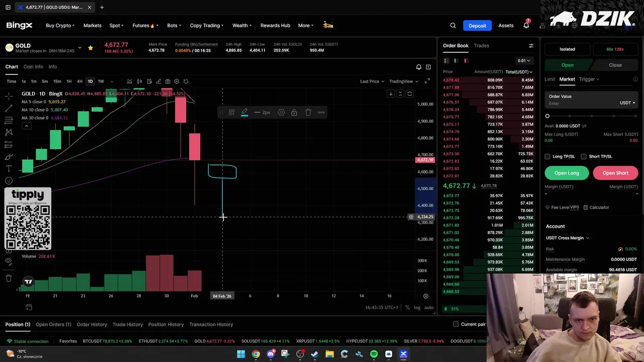Switch to the Close position tab
The height and width of the screenshot is (362, 644).
point(615,65)
